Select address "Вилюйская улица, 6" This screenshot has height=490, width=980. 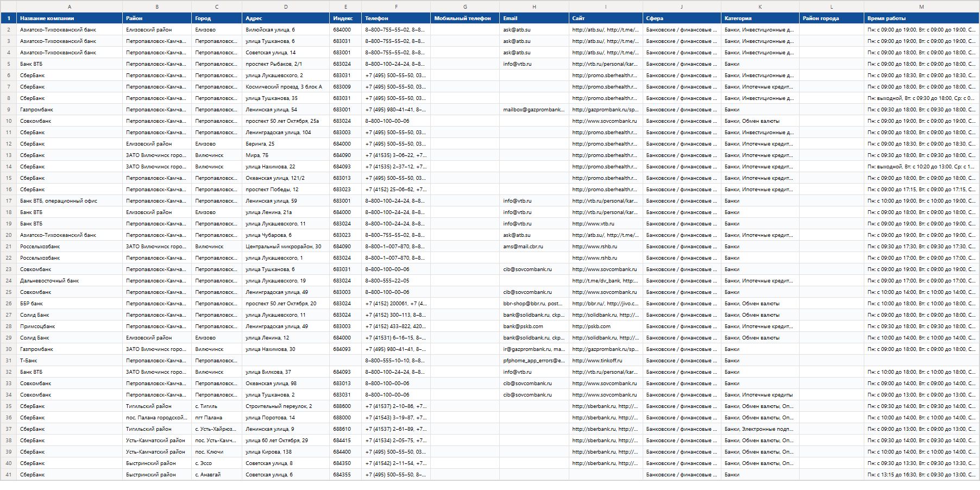286,30
